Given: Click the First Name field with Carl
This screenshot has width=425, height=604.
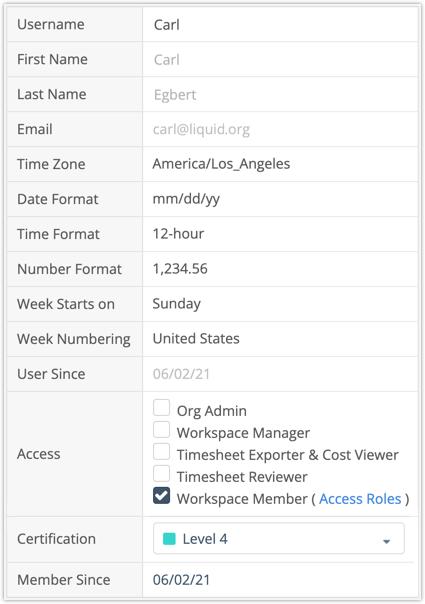Looking at the screenshot, I should (x=280, y=59).
